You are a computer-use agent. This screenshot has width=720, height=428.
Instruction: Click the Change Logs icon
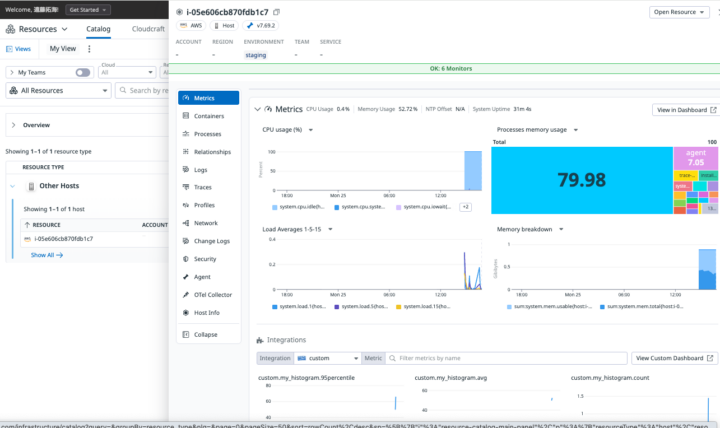[186, 241]
